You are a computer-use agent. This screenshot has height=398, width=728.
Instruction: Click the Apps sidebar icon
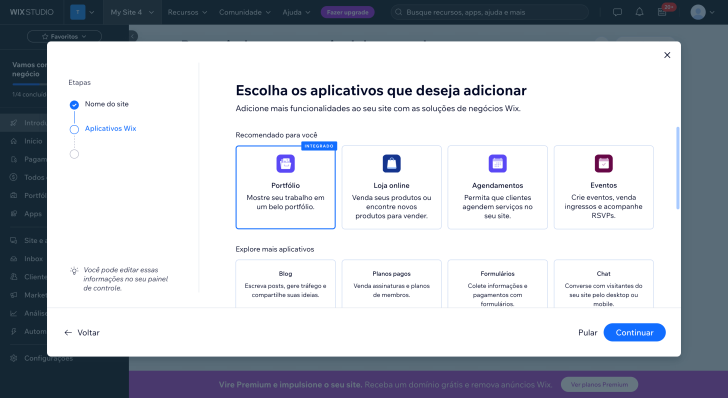[x=14, y=214]
